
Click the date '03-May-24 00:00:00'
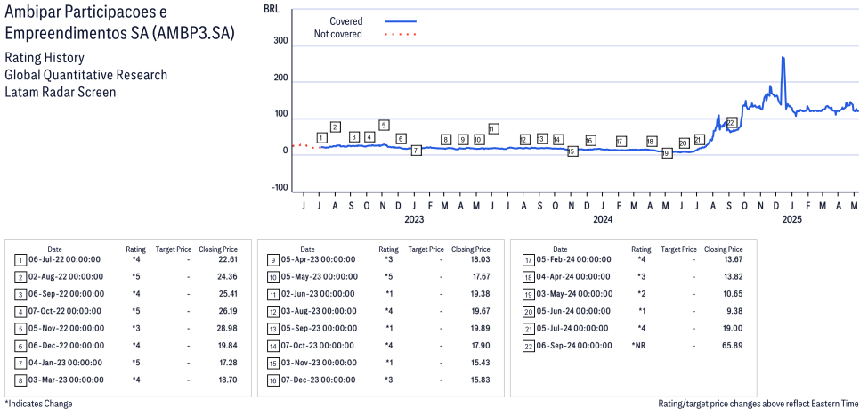(574, 294)
